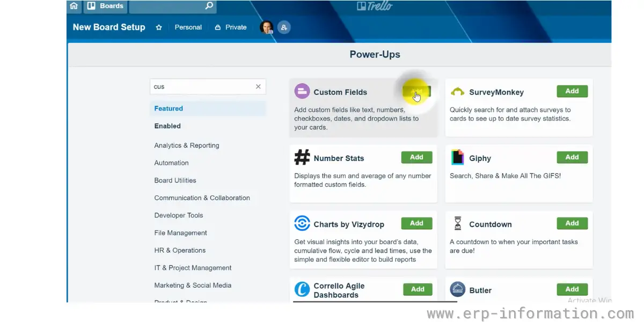This screenshot has height=322, width=644.
Task: Change the Private visibility setting
Action: (x=231, y=27)
